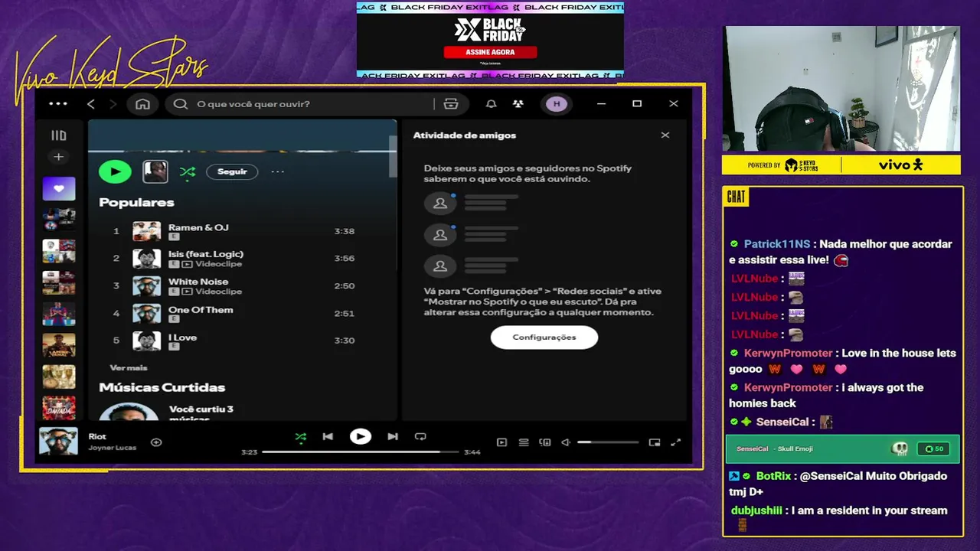
Task: Open the second playlist thumbnail in the sidebar
Action: click(x=59, y=220)
